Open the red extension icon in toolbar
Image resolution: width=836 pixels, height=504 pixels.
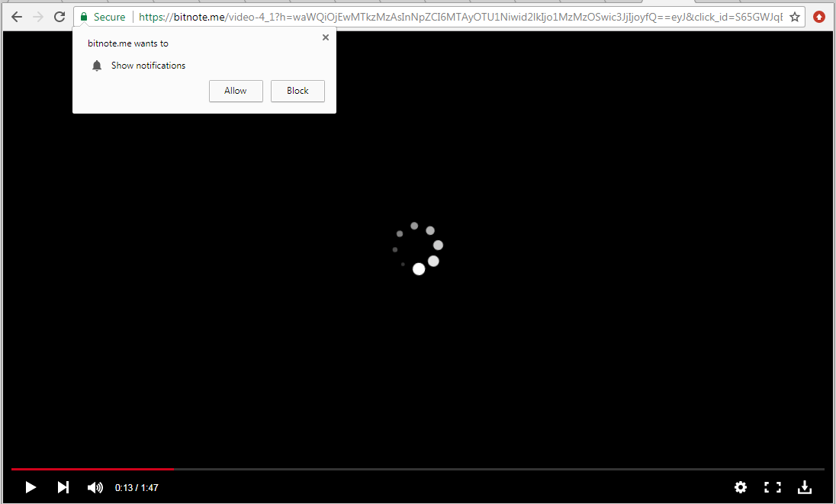[819, 17]
